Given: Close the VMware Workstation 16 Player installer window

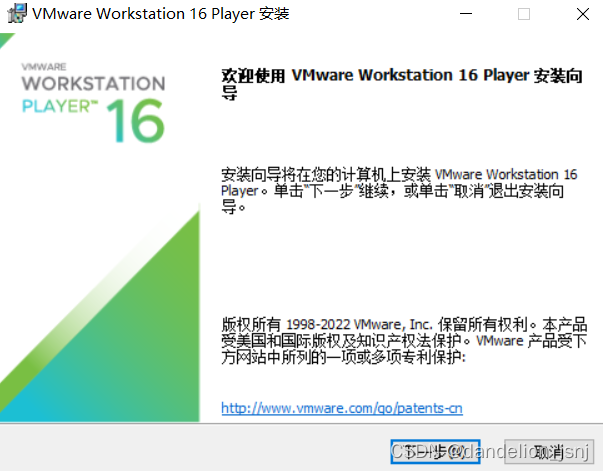Looking at the screenshot, I should (583, 14).
